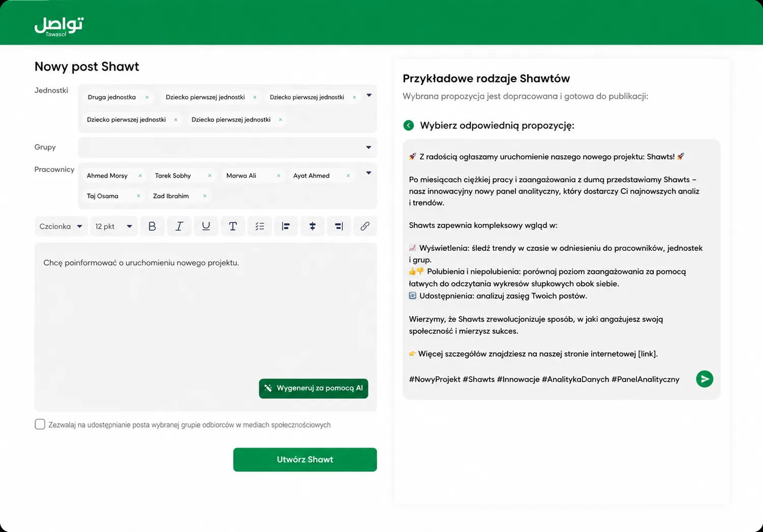Viewport: 763px width, 532px height.
Task: Go back using the green arrow beside 'Wybierz odpowiednią propozycję'
Action: click(408, 126)
